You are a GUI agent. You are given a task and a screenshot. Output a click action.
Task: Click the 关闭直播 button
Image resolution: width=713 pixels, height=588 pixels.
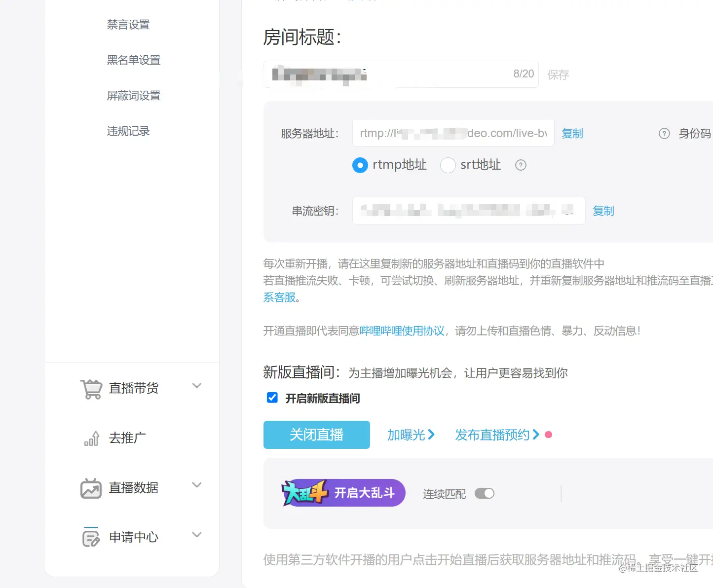pos(317,435)
